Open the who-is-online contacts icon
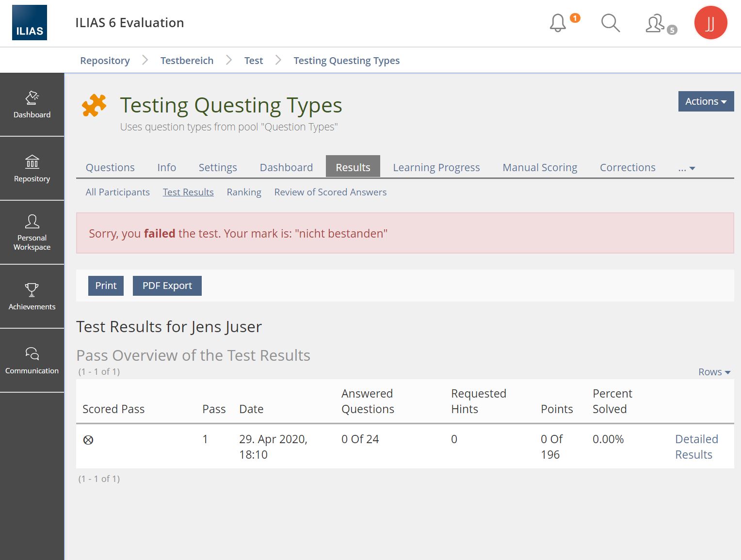741x560 pixels. click(655, 23)
